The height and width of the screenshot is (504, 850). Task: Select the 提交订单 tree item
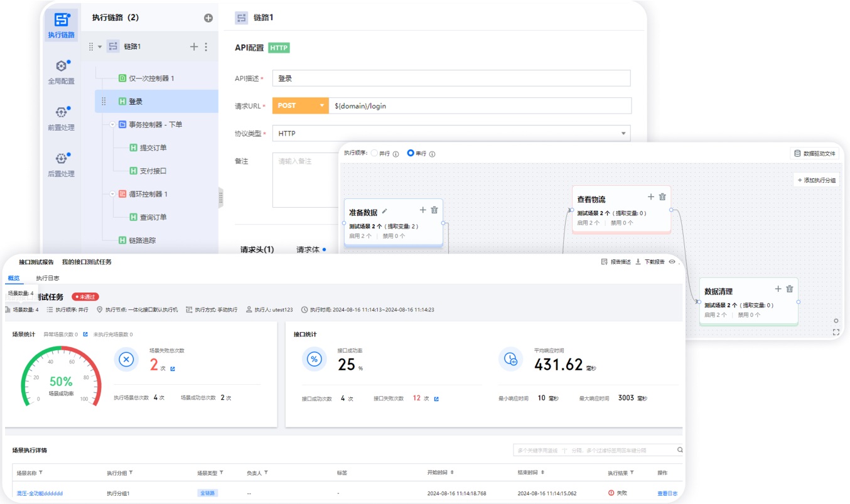coord(148,147)
